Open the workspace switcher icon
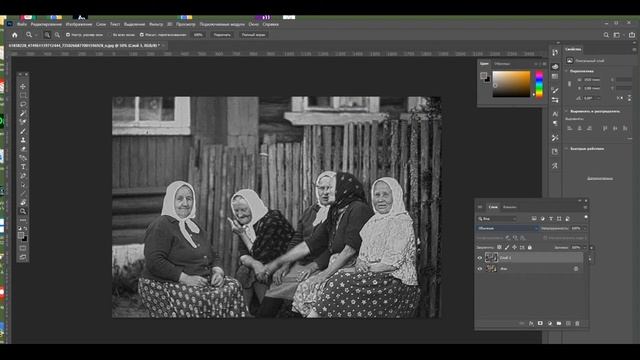640x360 pixels. [x=617, y=35]
